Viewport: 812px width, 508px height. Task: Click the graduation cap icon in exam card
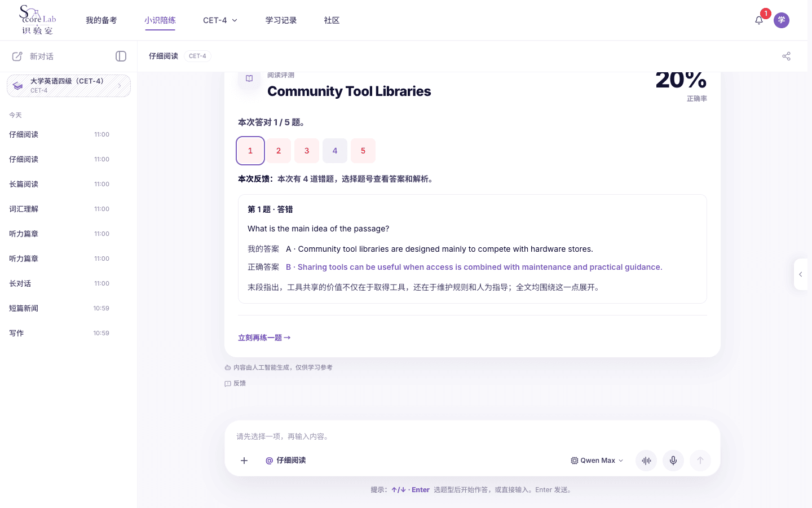pyautogui.click(x=18, y=86)
